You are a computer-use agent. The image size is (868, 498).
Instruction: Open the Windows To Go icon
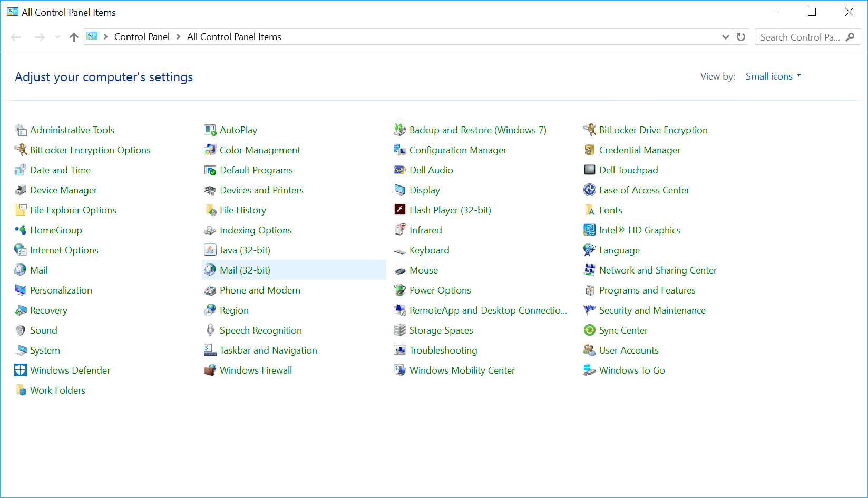click(590, 370)
